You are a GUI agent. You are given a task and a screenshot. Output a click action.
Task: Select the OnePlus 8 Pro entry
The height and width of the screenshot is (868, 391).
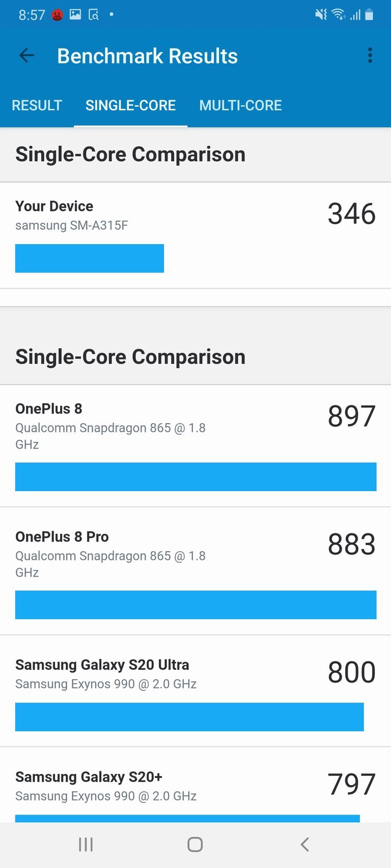(x=195, y=573)
